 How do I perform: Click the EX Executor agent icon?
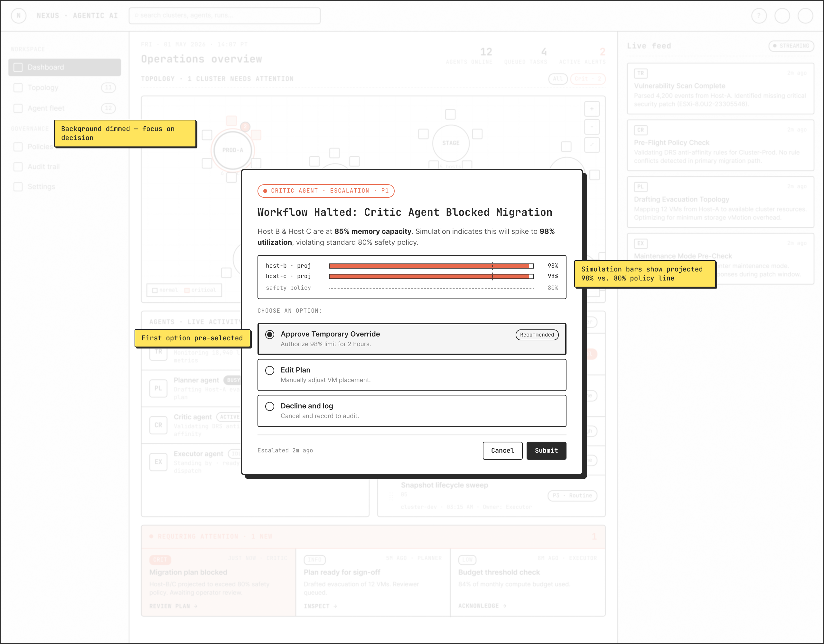pos(158,462)
